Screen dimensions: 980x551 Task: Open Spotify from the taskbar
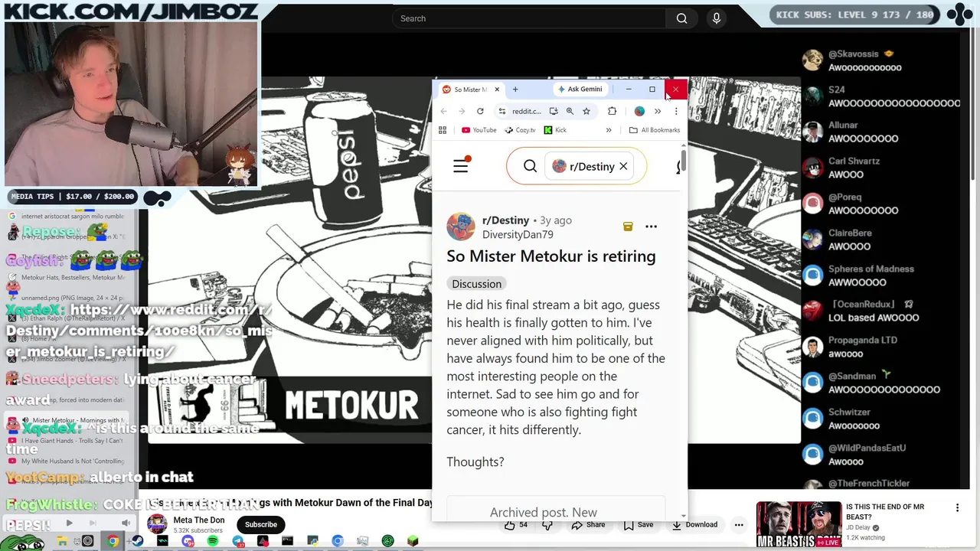click(x=213, y=541)
